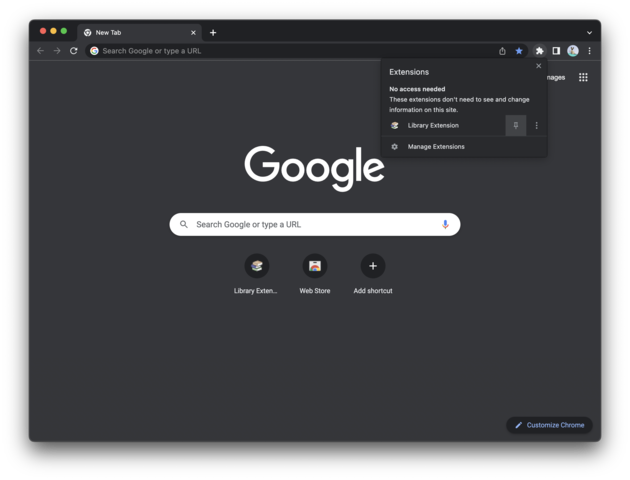Open more options for Library Extension
This screenshot has height=480, width=630.
[x=536, y=125]
